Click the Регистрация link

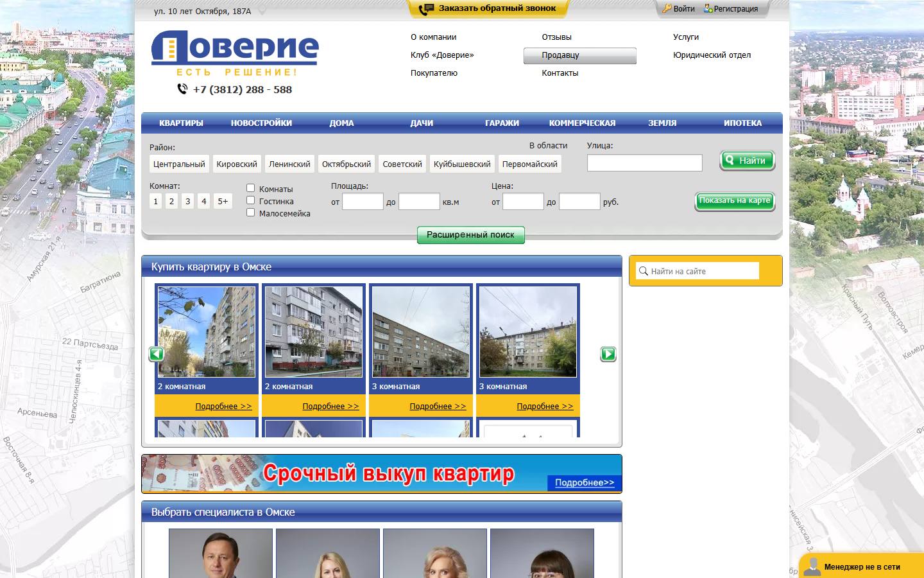(x=736, y=9)
